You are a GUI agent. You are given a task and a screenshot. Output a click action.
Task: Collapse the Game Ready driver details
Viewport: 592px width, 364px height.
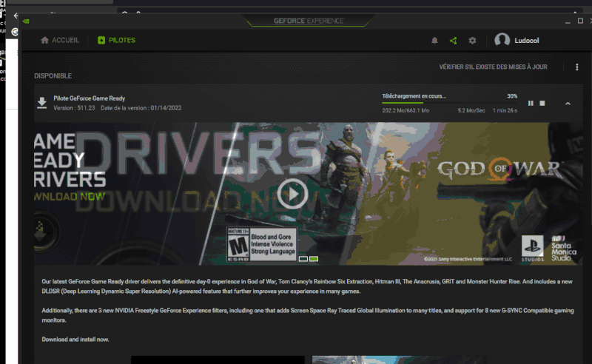pos(568,104)
